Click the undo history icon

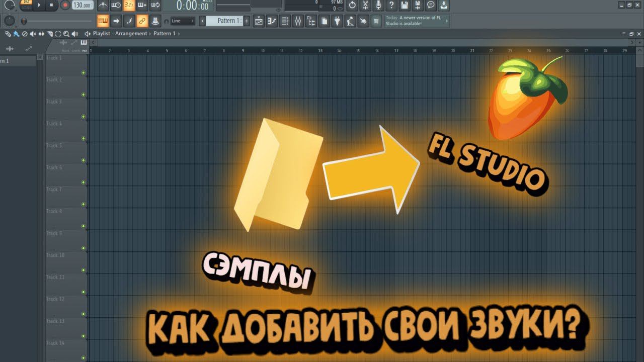pos(352,5)
